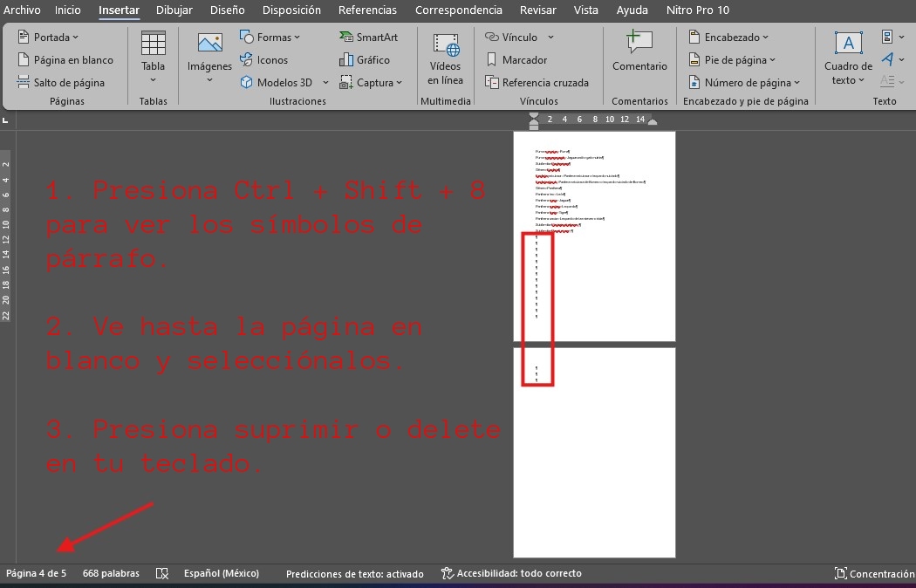Image resolution: width=916 pixels, height=588 pixels.
Task: Open the Nitro Pro 10 tab
Action: [698, 10]
